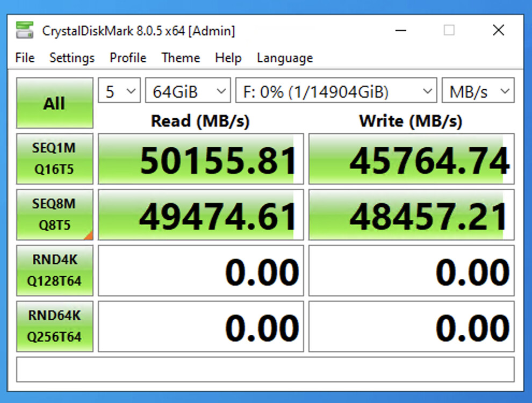Image resolution: width=532 pixels, height=403 pixels.
Task: Open the Profile menu
Action: tap(128, 58)
